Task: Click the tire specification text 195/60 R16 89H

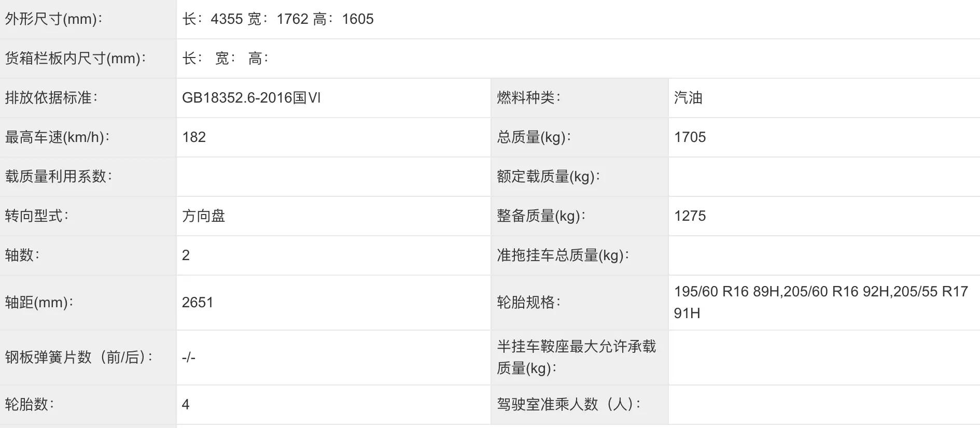Action: 726,292
